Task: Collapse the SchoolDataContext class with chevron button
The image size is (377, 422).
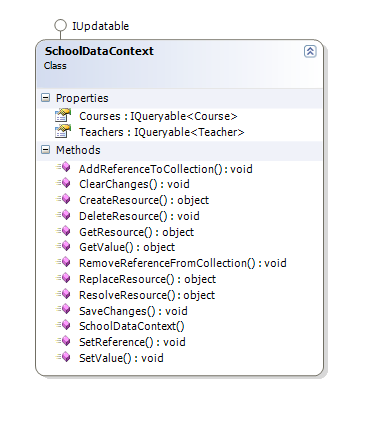Action: pos(310,52)
